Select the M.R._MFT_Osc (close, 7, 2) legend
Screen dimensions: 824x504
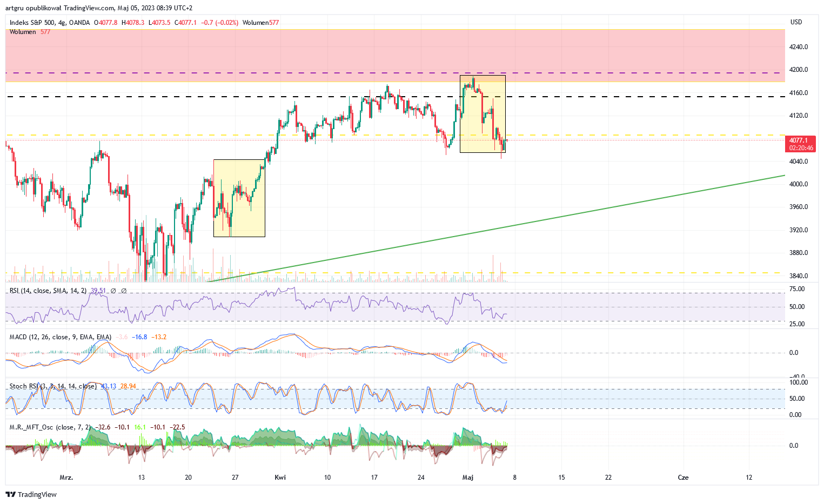coord(50,427)
